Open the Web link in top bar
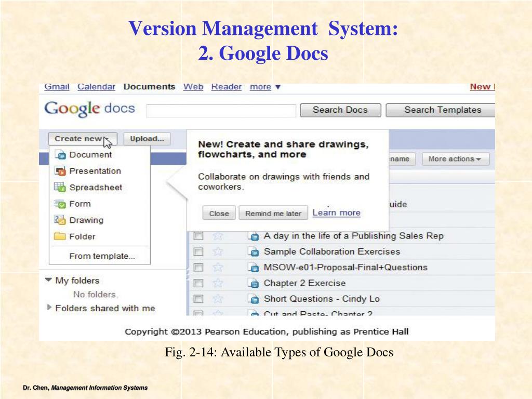 click(x=193, y=87)
